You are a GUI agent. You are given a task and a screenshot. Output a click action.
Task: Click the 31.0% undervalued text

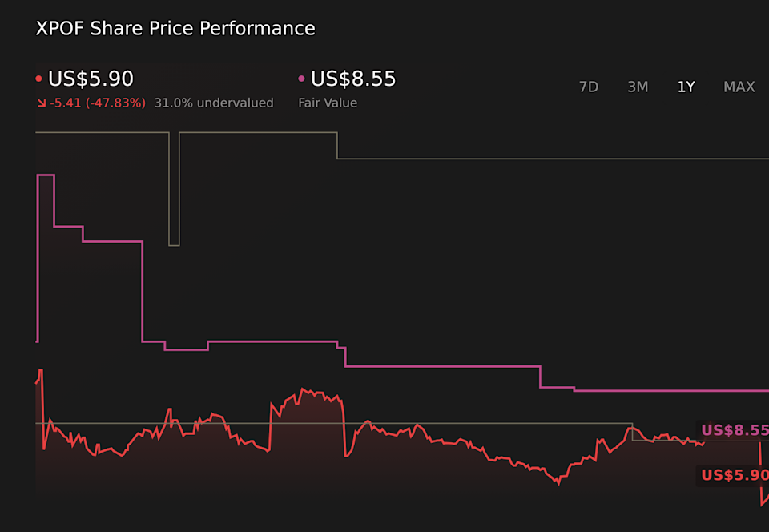214,103
